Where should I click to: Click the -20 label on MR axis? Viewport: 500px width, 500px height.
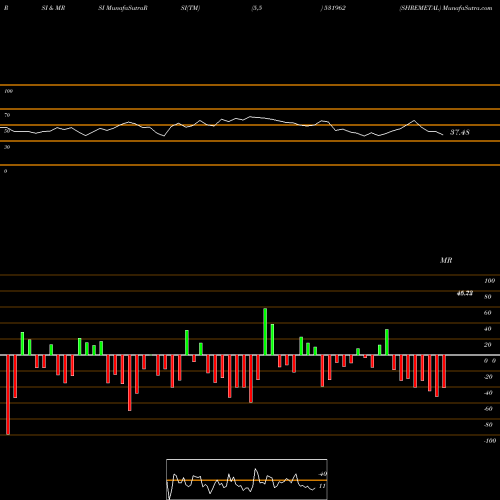click(x=488, y=377)
